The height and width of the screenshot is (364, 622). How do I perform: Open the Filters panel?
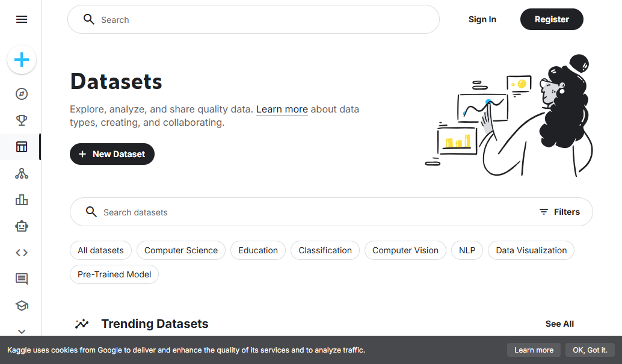[x=560, y=212]
